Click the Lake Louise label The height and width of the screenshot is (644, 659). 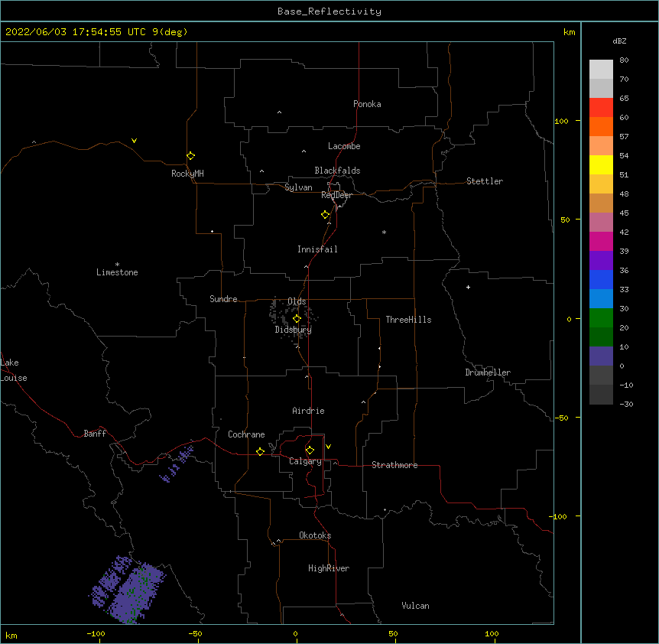(x=14, y=370)
